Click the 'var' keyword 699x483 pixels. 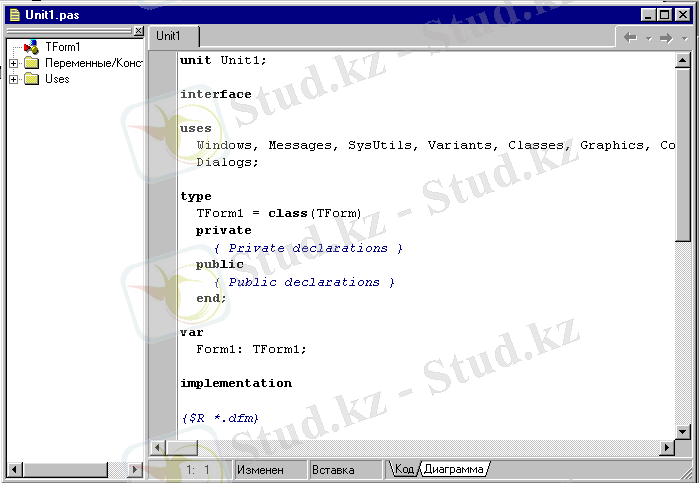click(x=192, y=332)
